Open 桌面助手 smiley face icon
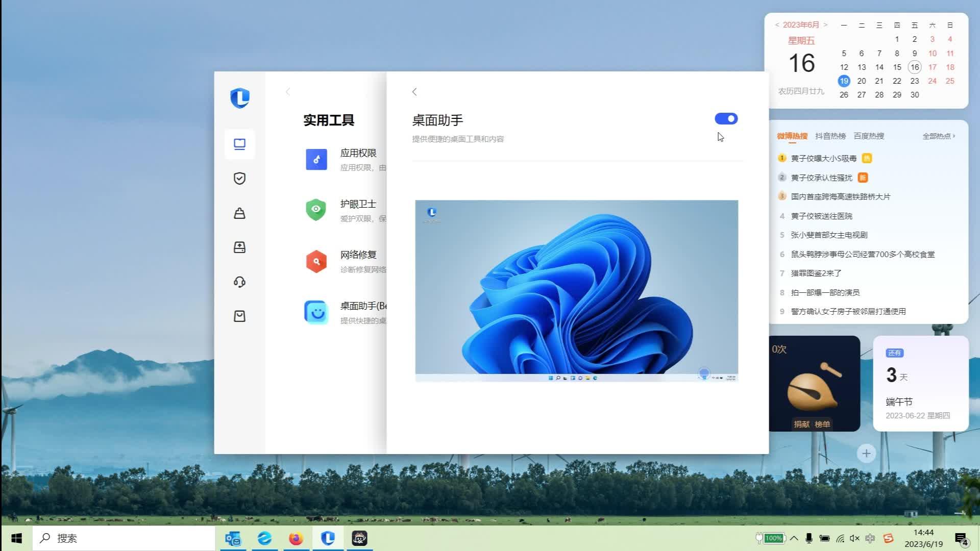The height and width of the screenshot is (551, 980). (x=316, y=312)
